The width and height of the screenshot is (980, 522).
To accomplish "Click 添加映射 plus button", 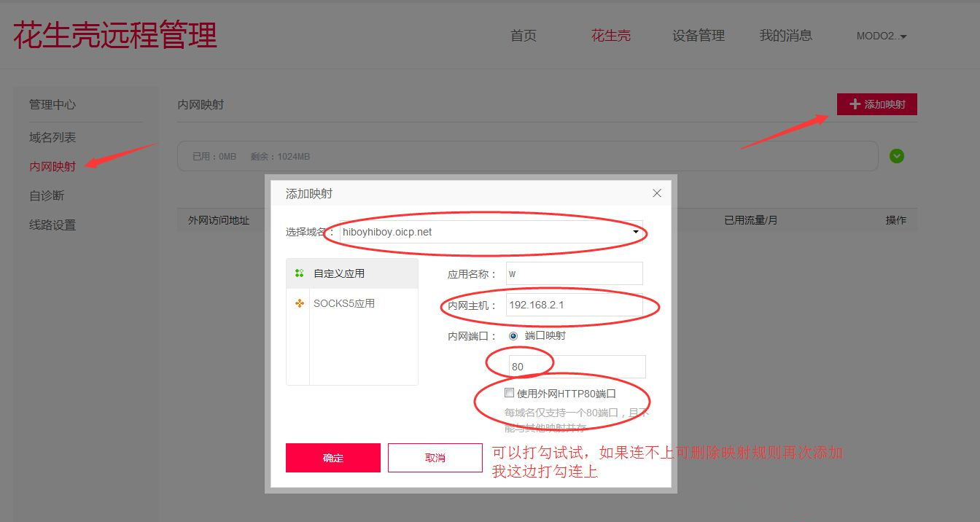I will point(877,104).
